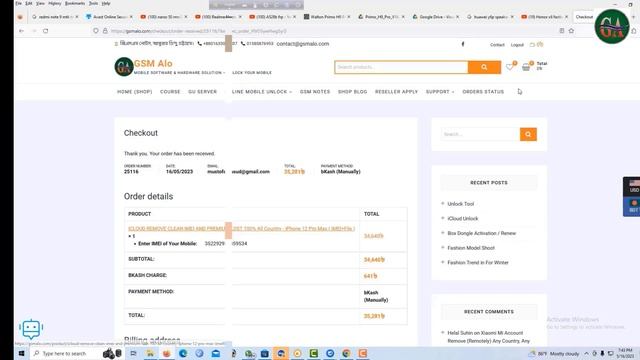The height and width of the screenshot is (360, 640).
Task: Open the Help menu
Action: [x=106, y=3]
